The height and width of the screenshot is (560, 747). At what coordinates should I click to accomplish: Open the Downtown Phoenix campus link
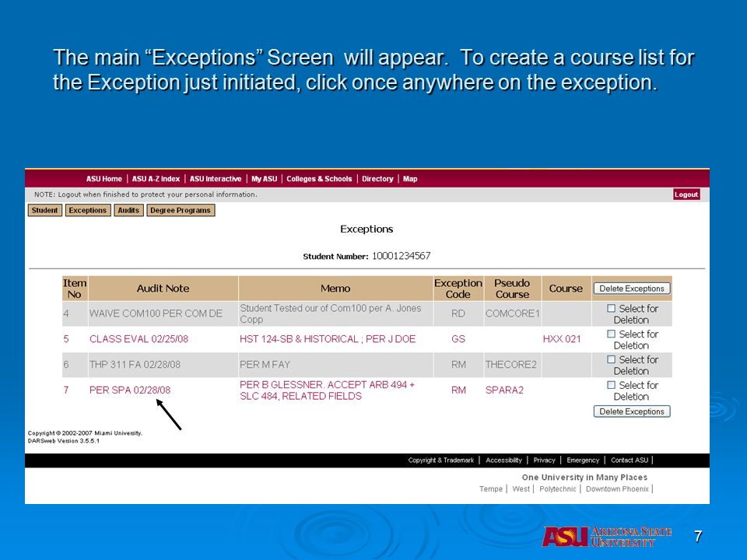(617, 489)
